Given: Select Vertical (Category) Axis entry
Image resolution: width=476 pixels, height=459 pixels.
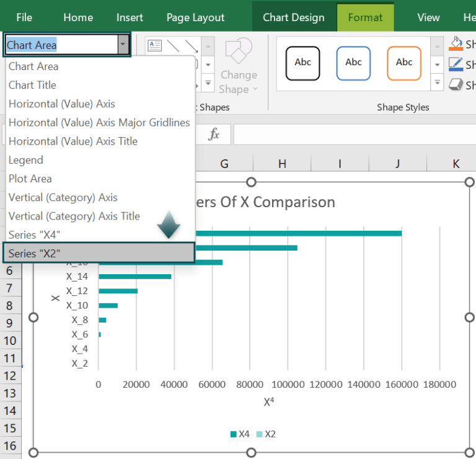Looking at the screenshot, I should coord(100,197).
